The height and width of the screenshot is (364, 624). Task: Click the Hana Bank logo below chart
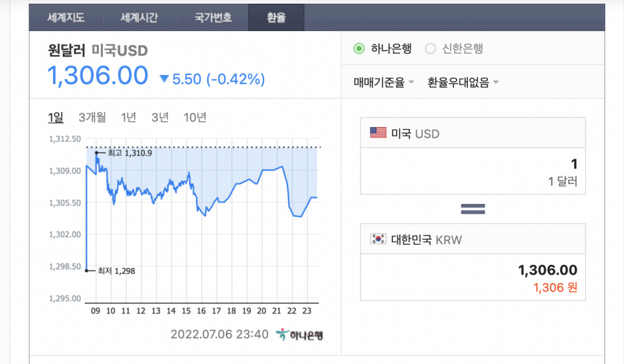pyautogui.click(x=299, y=335)
